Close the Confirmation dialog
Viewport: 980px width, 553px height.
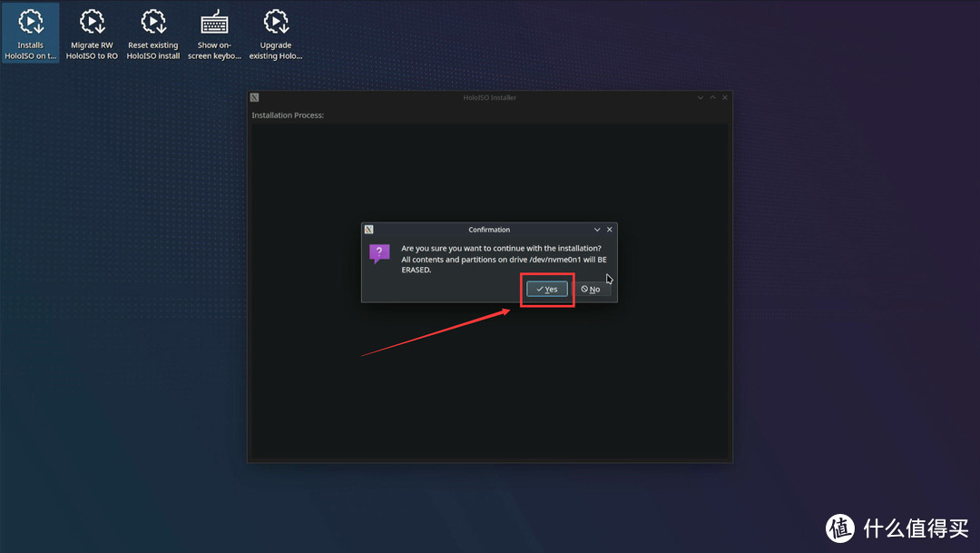point(609,230)
